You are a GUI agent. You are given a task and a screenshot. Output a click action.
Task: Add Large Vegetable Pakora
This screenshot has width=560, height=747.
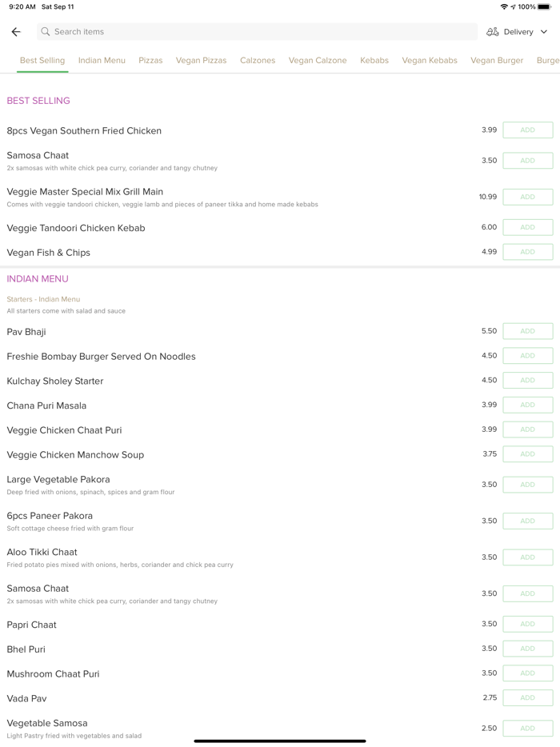coord(527,485)
